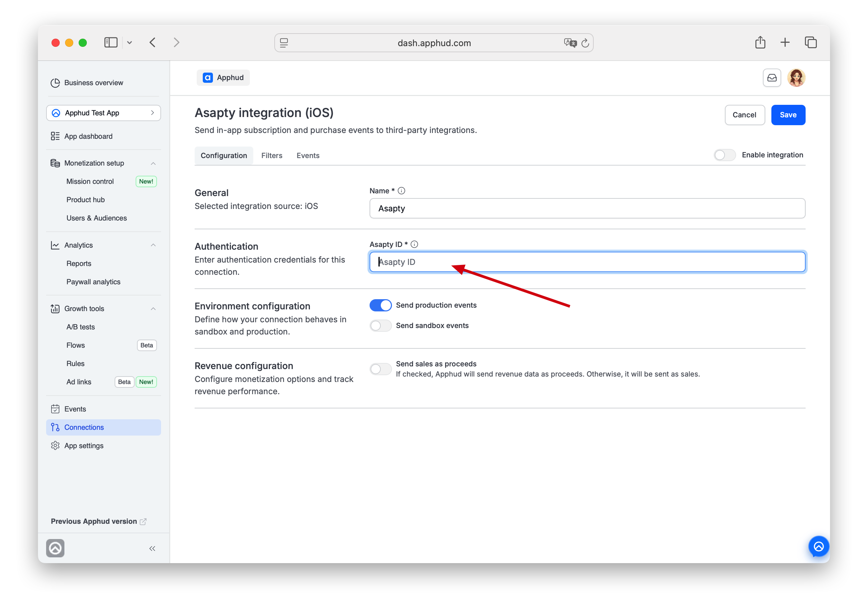The width and height of the screenshot is (868, 614).
Task: Disable Send production events switch
Action: (380, 305)
